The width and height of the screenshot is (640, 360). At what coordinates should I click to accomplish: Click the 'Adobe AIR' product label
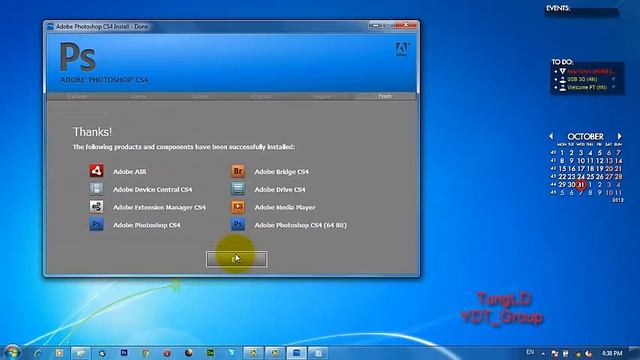(129, 172)
